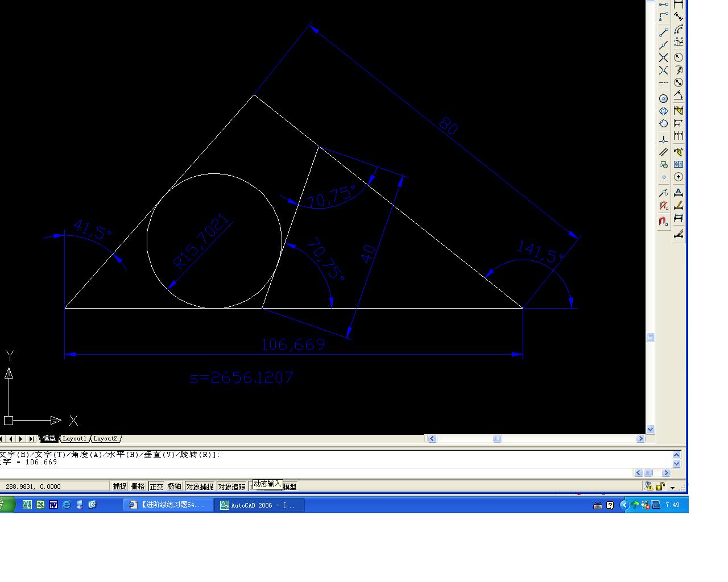Disable 对象捕捉 object snap
The image size is (728, 582).
point(200,487)
